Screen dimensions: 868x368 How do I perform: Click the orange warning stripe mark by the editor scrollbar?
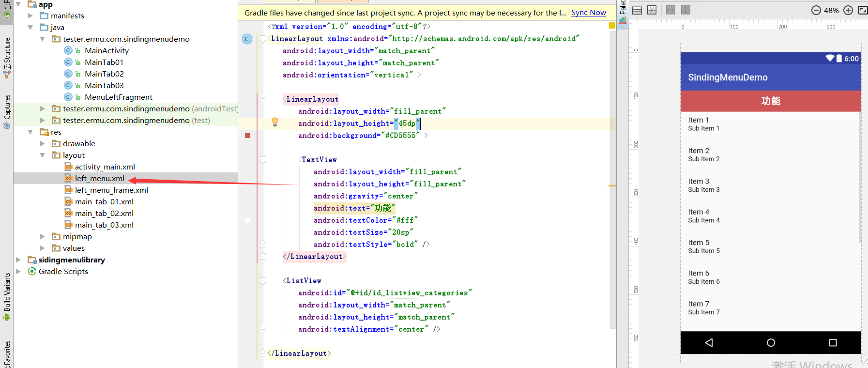[612, 186]
